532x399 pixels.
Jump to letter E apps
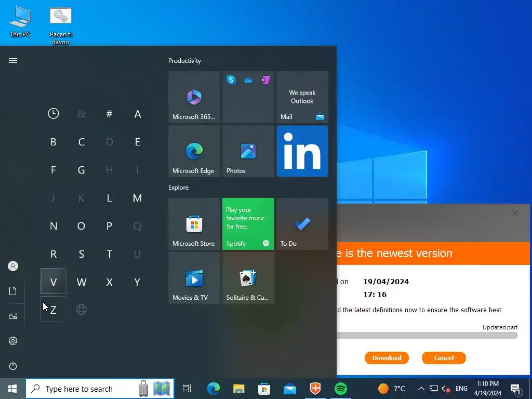tap(137, 142)
